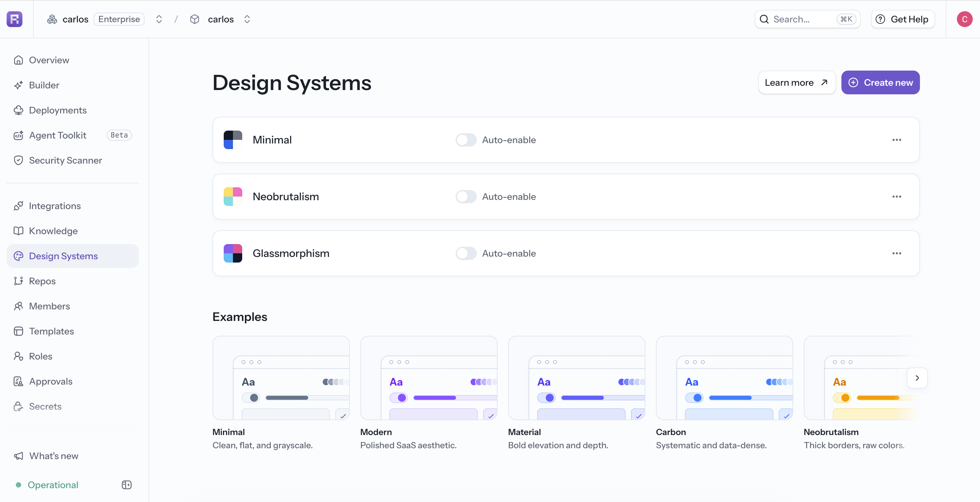The image size is (980, 502).
Task: Click the Members people icon
Action: pos(18,306)
